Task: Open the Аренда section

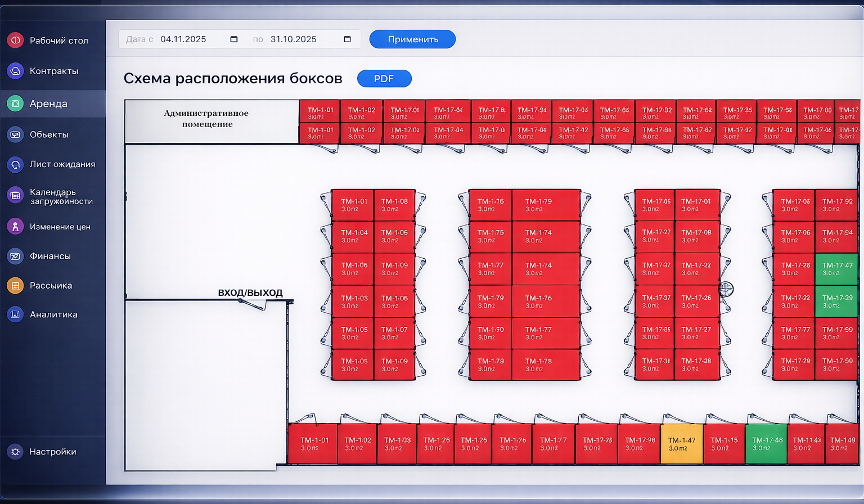Action: (53, 103)
